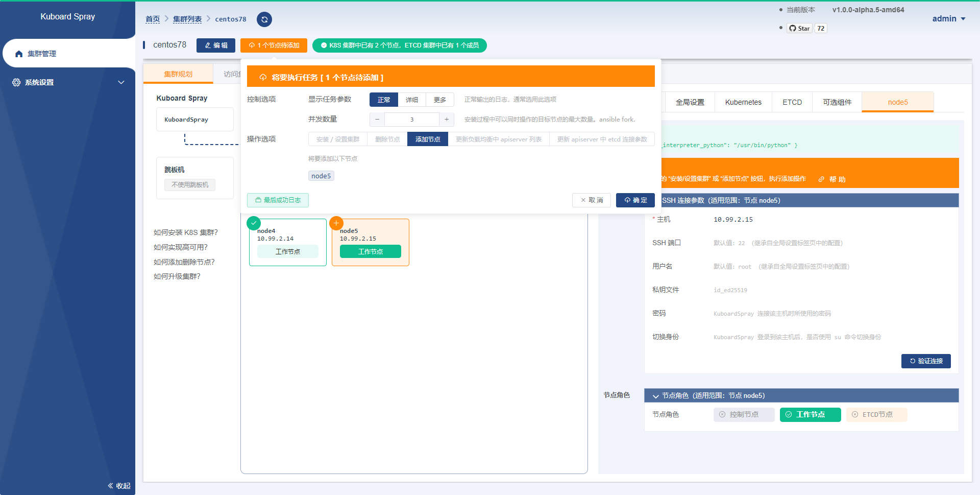Click the 1个节点待添加 orange button
Viewport: 980px width, 495px height.
tap(274, 45)
